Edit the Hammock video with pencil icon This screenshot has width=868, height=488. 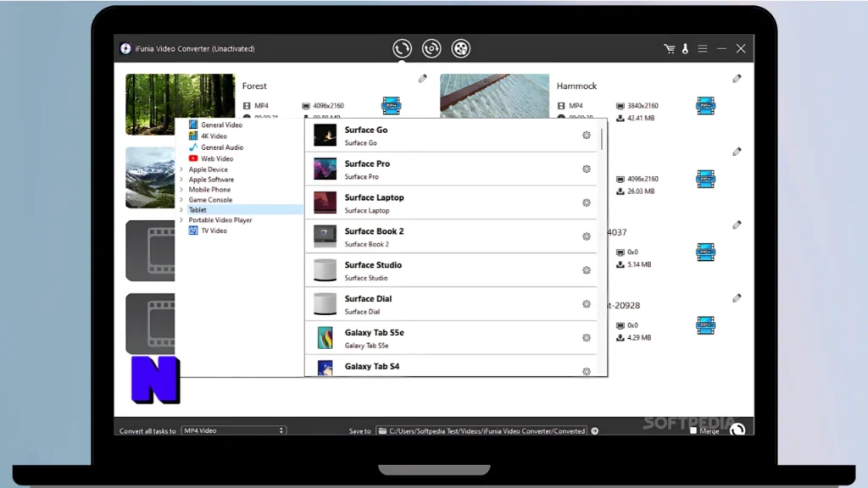click(737, 79)
